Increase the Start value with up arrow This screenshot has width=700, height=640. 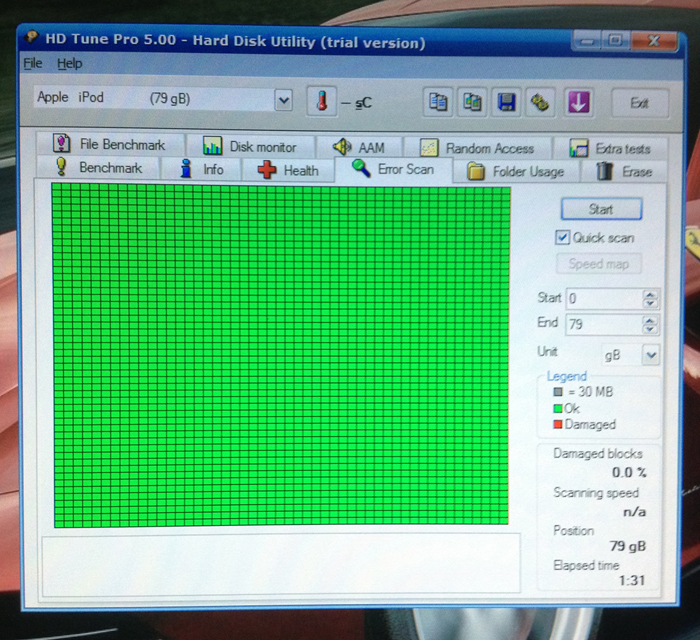click(x=651, y=294)
